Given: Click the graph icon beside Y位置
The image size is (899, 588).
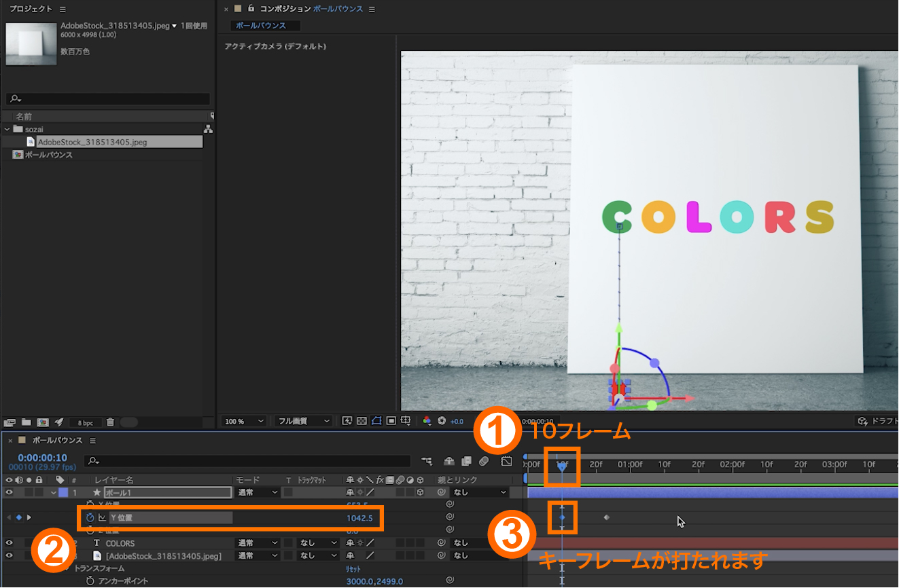Looking at the screenshot, I should pos(102,517).
